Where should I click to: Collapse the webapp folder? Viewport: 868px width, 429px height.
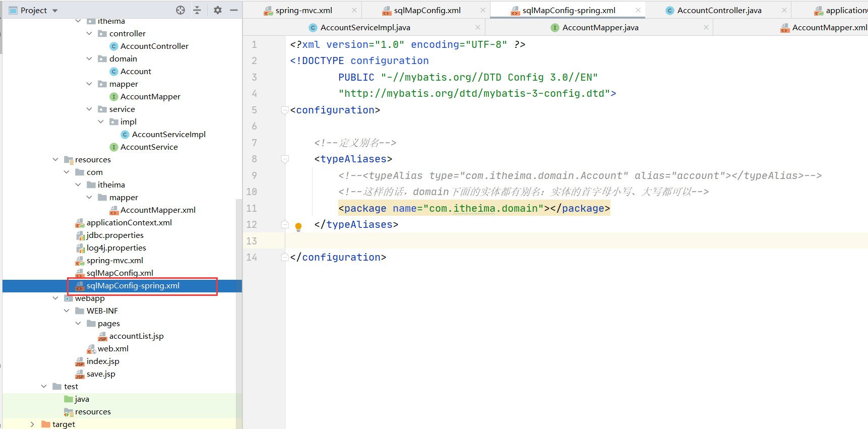(x=55, y=298)
